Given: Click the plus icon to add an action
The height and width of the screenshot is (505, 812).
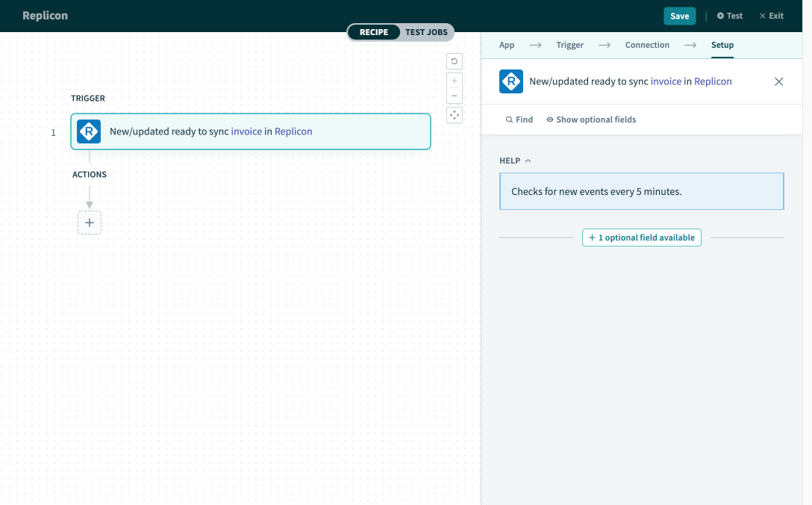Looking at the screenshot, I should 90,222.
